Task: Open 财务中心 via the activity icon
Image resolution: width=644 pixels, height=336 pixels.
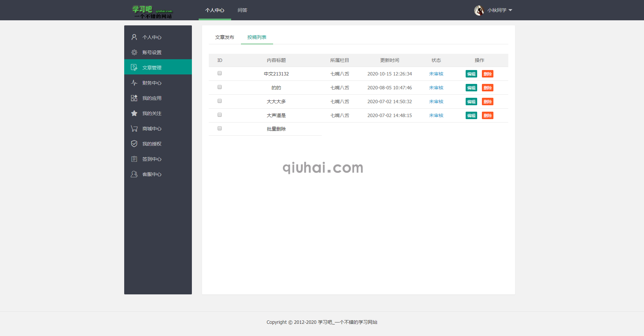Action: pyautogui.click(x=134, y=83)
